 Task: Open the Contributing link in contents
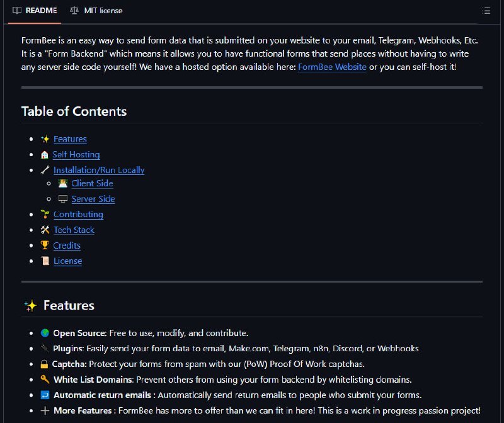click(x=78, y=214)
